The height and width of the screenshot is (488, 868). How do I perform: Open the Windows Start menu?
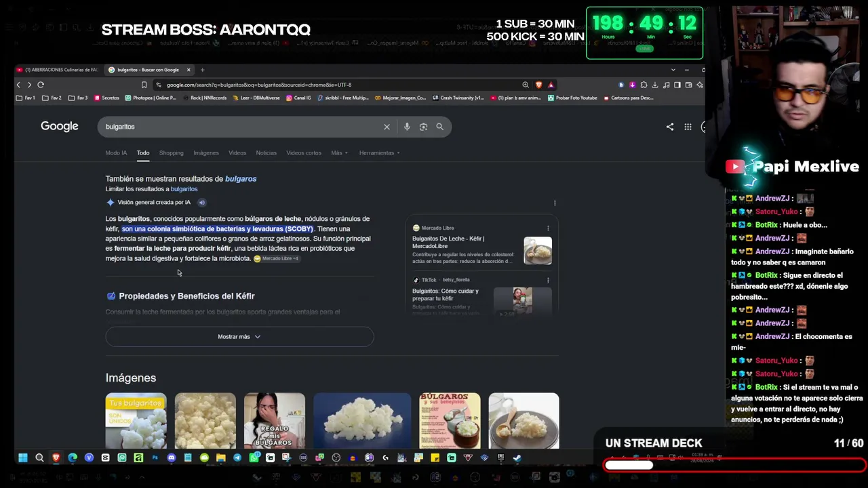pyautogui.click(x=22, y=458)
